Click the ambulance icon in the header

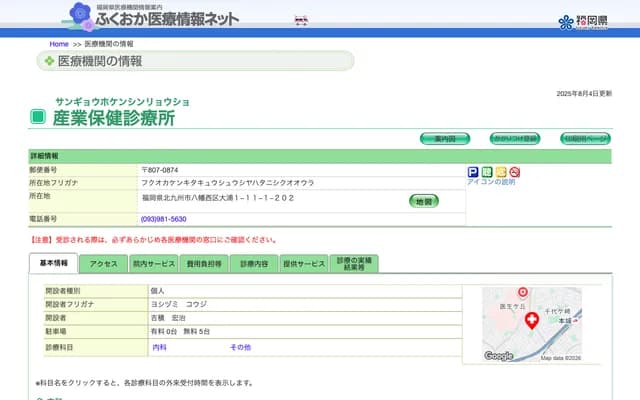point(301,19)
